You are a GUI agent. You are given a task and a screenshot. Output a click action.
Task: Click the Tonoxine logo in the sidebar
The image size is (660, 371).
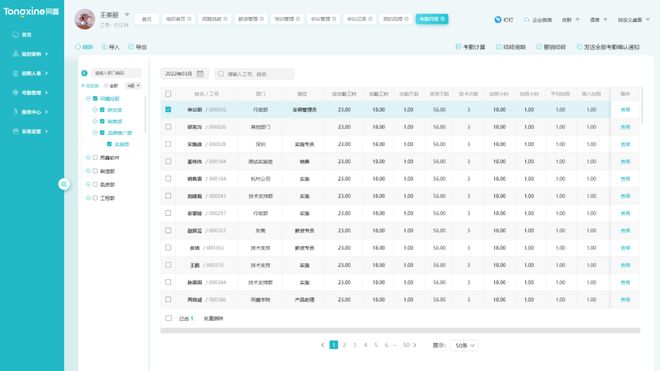[31, 12]
